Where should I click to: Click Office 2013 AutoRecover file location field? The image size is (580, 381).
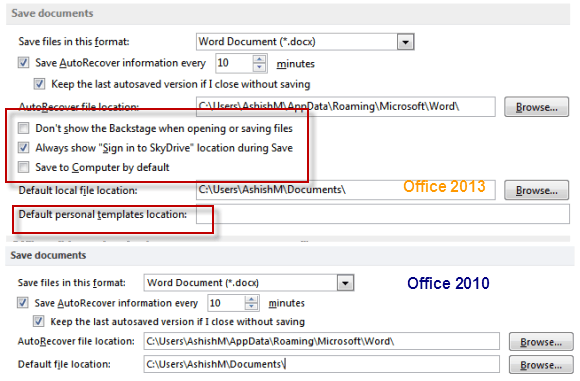click(345, 107)
